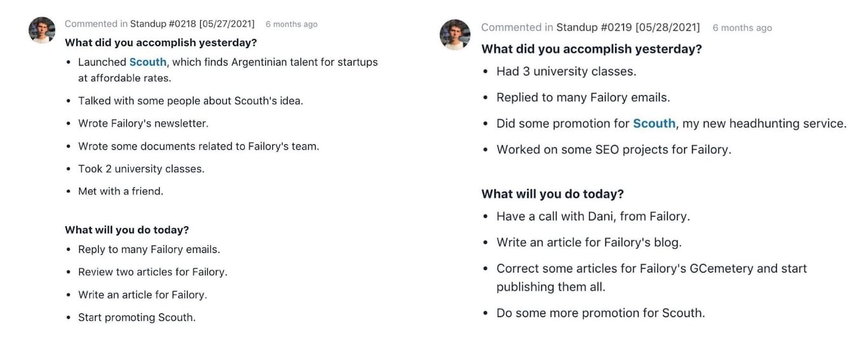Click the 'Met with a friend.' bullet
This screenshot has height=348, width=868.
tap(121, 191)
